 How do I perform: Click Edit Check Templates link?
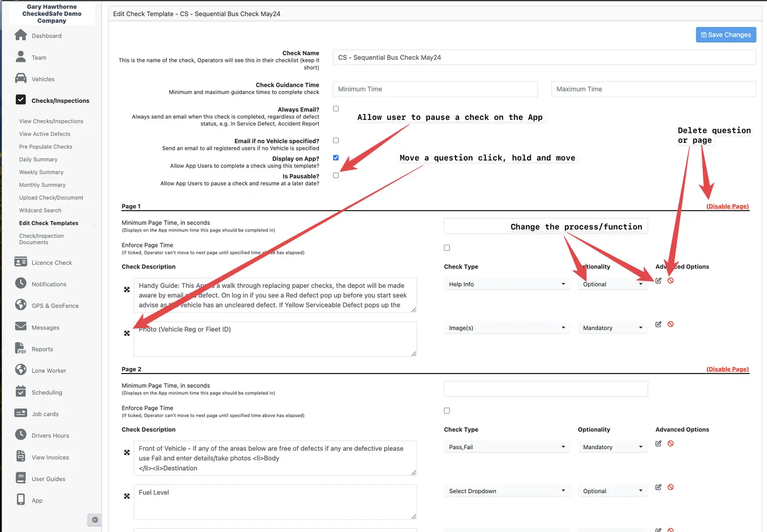point(49,223)
